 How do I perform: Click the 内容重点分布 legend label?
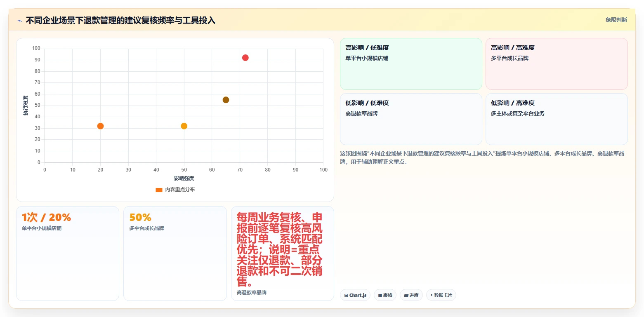coord(180,190)
